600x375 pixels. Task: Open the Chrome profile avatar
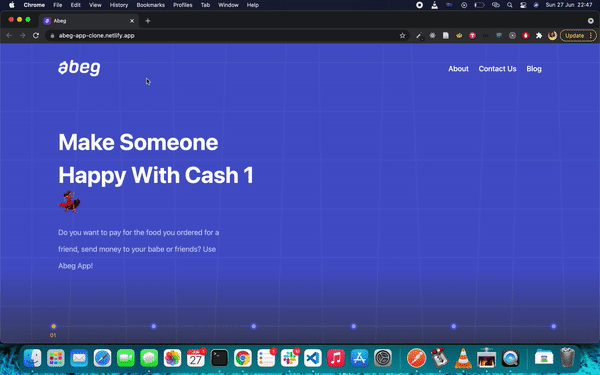click(x=552, y=36)
